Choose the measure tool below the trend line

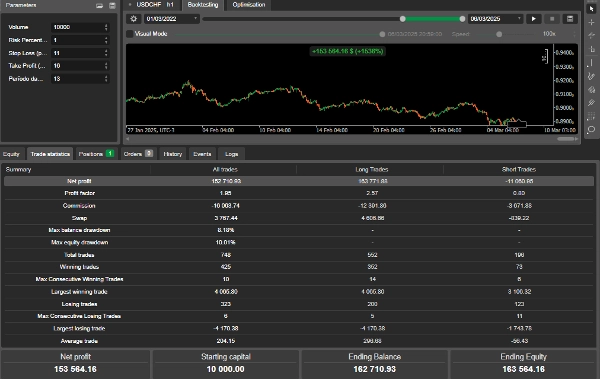coord(591,49)
